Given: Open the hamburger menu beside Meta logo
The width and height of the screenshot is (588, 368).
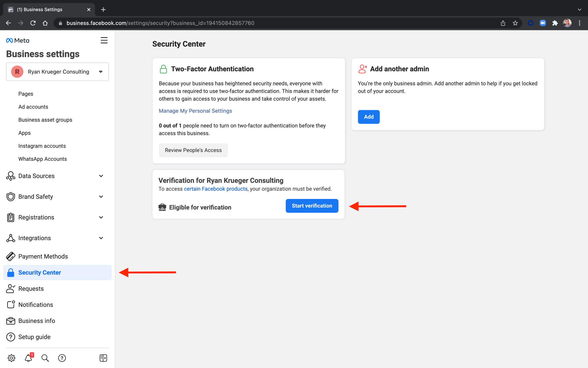Looking at the screenshot, I should [104, 40].
